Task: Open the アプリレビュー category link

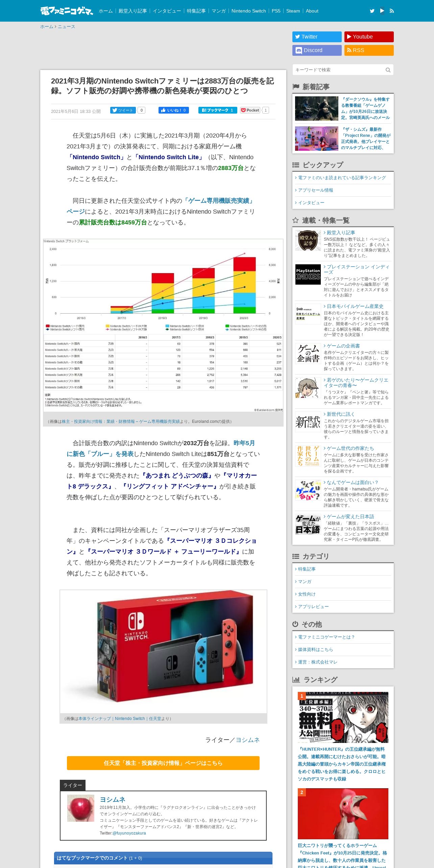Action: tap(313, 607)
